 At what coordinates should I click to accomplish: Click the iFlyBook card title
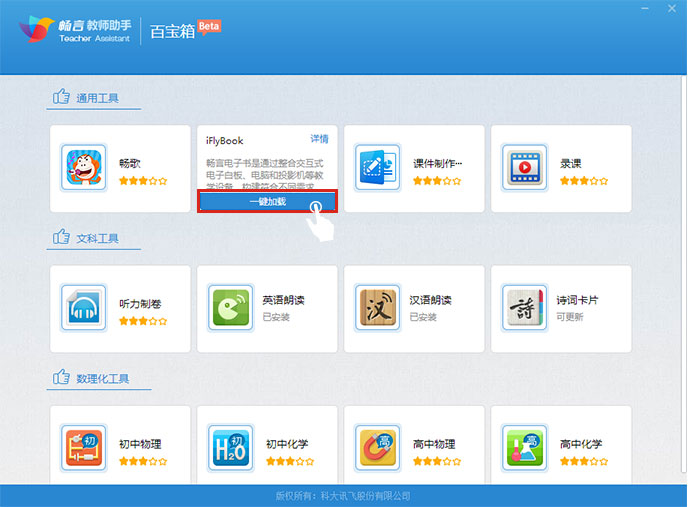(225, 141)
